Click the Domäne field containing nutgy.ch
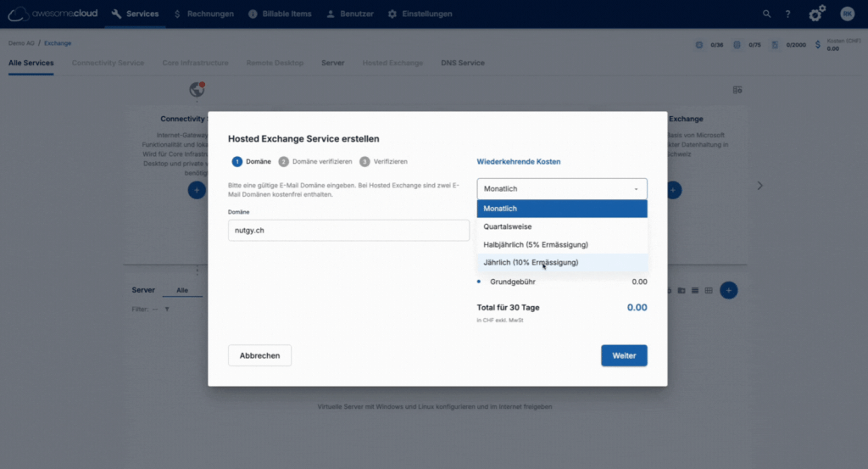This screenshot has width=868, height=469. 348,231
